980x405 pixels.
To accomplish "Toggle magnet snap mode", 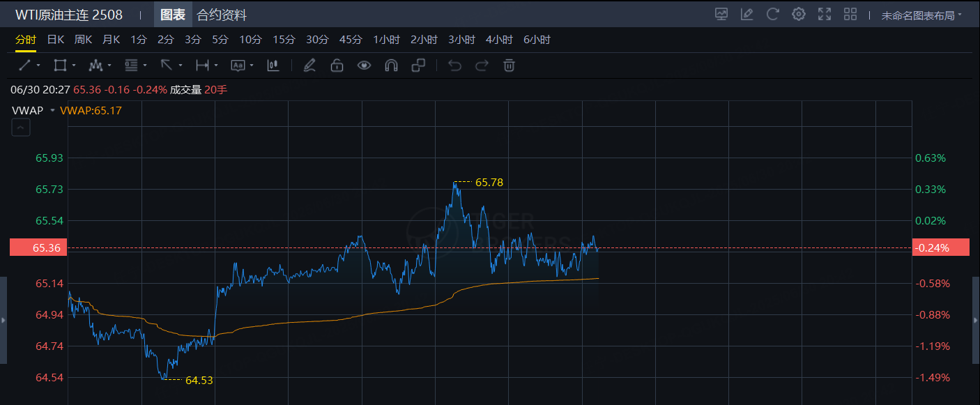I will [x=391, y=66].
